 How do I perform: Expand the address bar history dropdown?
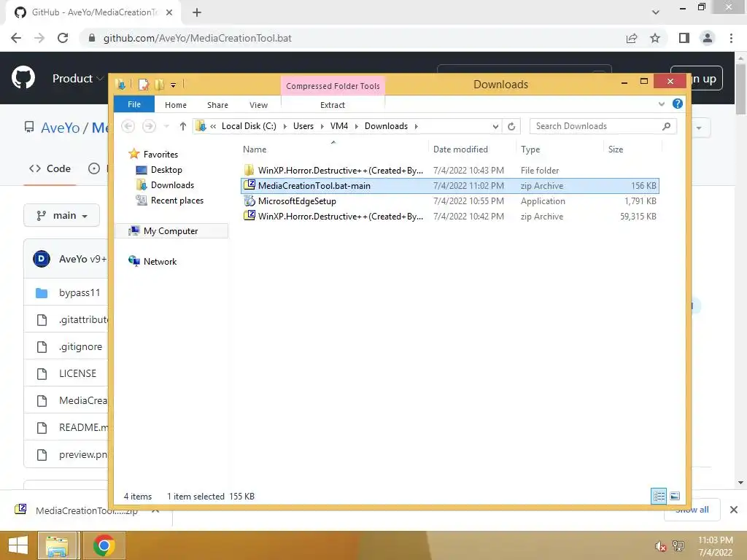[x=495, y=126]
